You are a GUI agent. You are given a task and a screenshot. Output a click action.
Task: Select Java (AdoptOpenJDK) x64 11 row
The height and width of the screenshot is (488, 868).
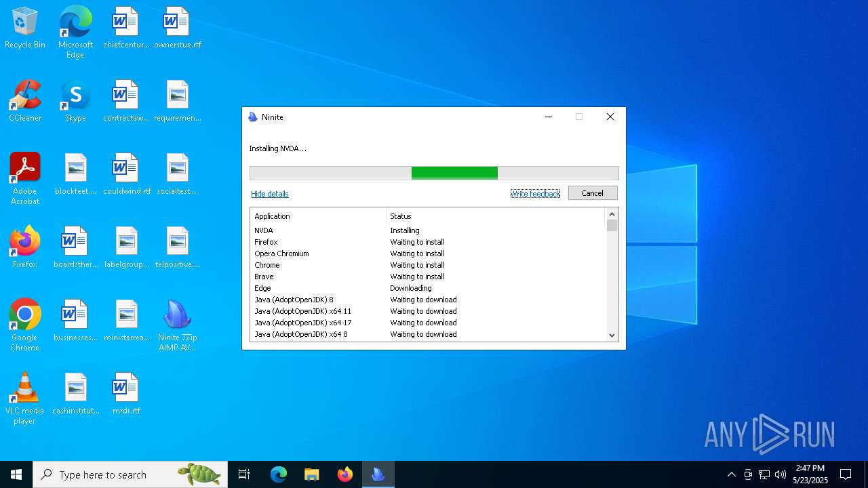click(x=428, y=311)
